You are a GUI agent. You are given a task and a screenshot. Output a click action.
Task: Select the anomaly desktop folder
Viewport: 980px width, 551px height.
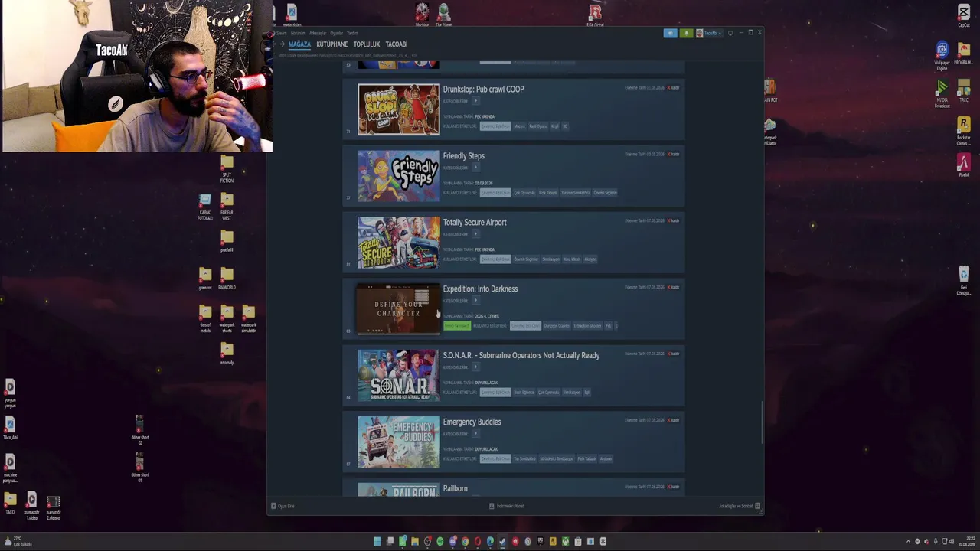point(227,353)
